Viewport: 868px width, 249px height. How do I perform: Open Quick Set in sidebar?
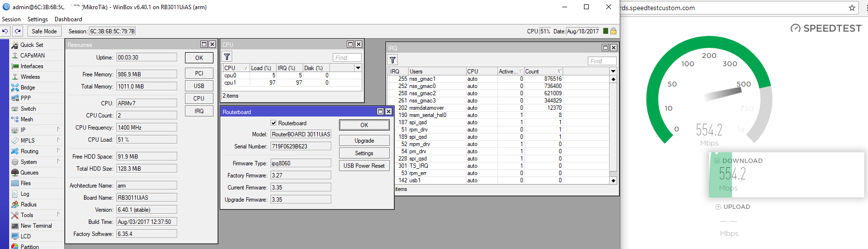pyautogui.click(x=31, y=45)
